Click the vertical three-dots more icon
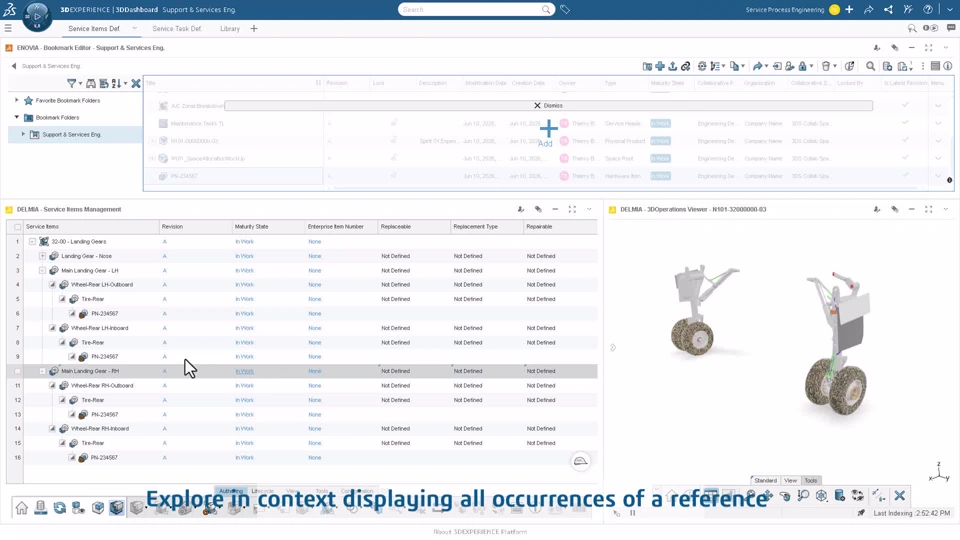Screen dimensions: 960x540 923,66
